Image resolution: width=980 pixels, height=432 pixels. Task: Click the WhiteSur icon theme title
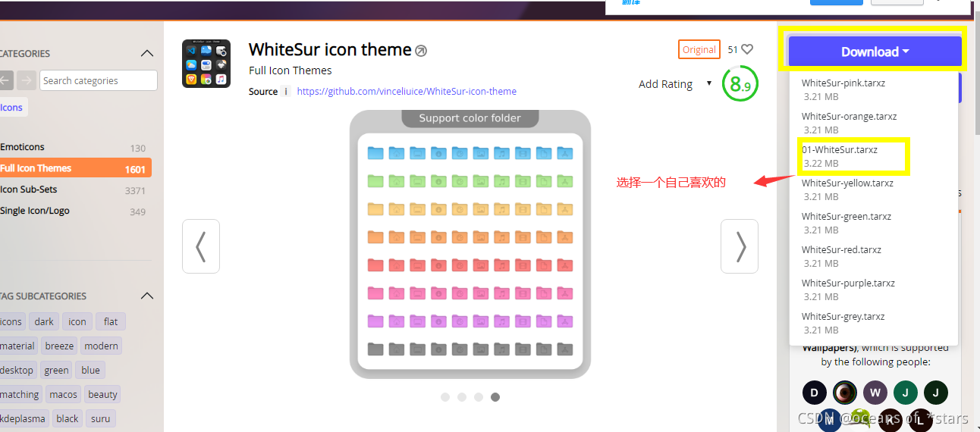point(330,50)
